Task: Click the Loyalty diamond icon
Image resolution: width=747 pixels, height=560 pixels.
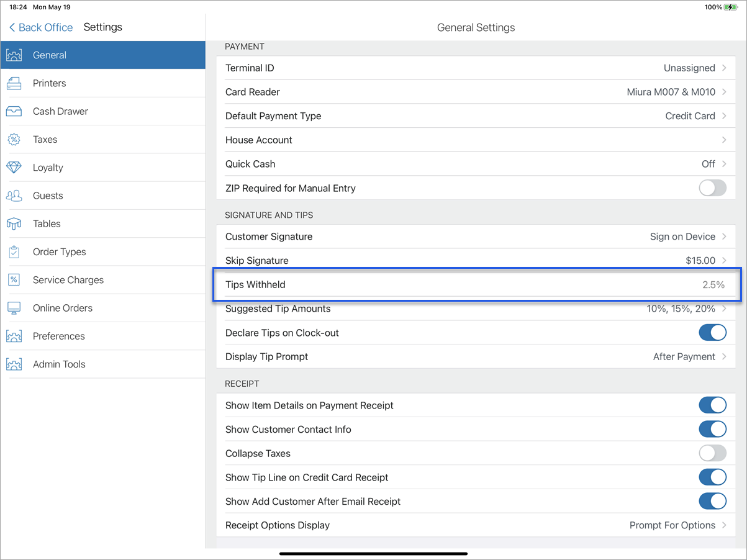Action: point(14,168)
